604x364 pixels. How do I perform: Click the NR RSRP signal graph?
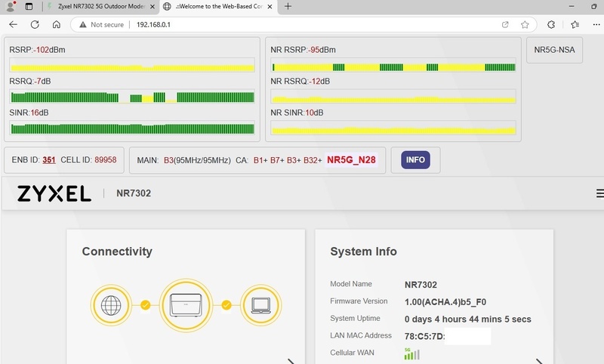(393, 65)
